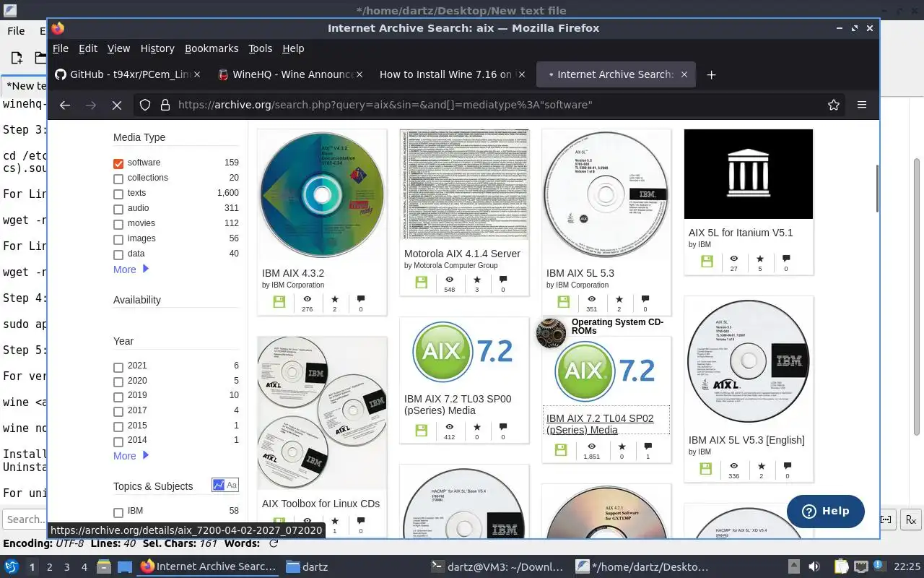924x578 pixels.
Task: Switch to workspace 2 in the taskbar
Action: [49, 567]
